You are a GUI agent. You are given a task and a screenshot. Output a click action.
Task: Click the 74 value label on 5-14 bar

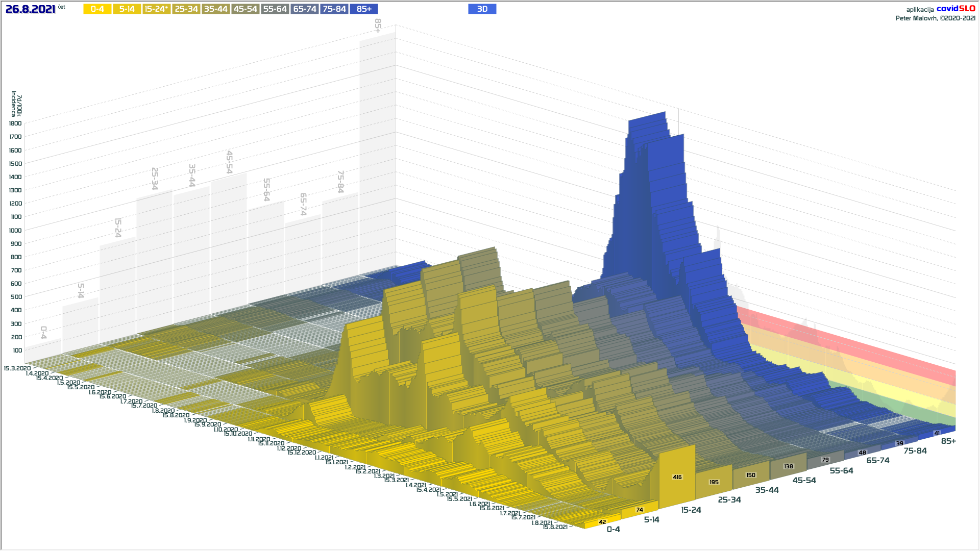pyautogui.click(x=640, y=510)
